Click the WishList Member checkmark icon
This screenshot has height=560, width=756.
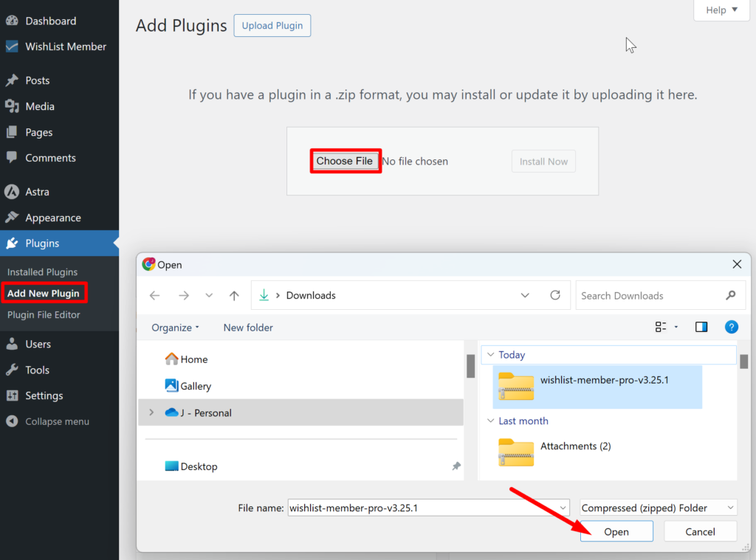tap(12, 46)
